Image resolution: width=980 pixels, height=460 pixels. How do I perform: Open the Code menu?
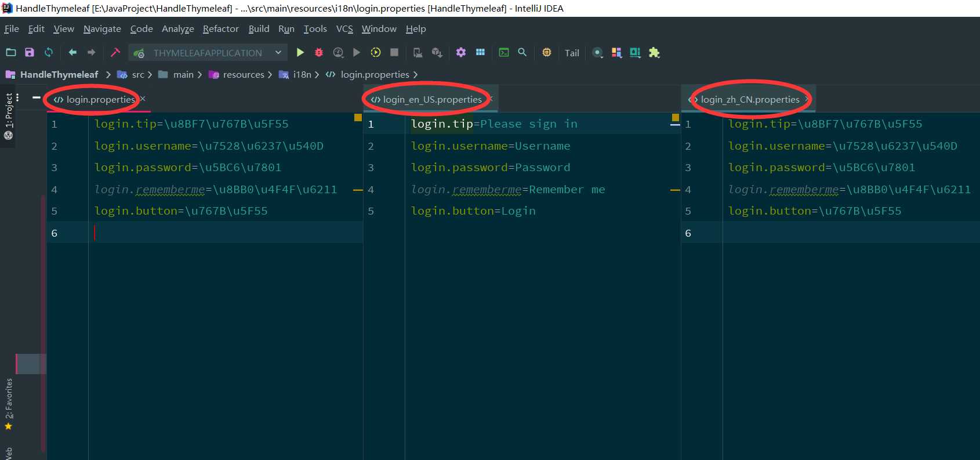[x=141, y=28]
